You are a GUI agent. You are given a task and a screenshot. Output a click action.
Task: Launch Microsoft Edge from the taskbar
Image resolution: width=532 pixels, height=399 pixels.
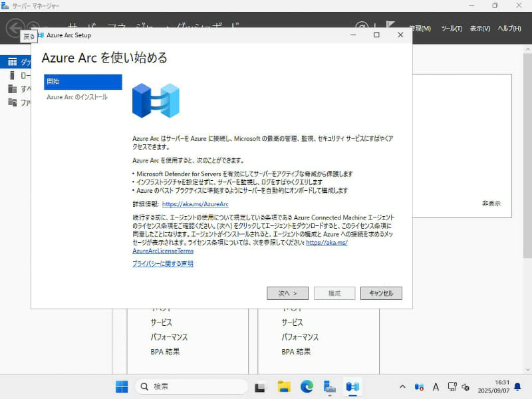point(307,386)
